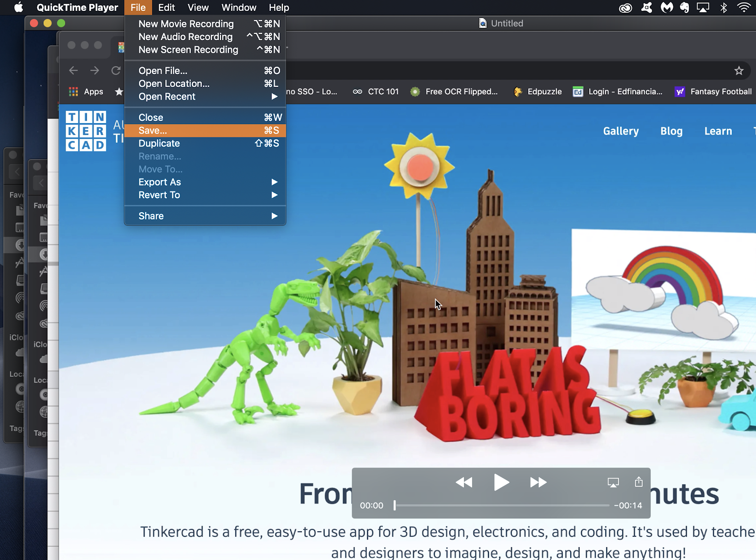
Task: Choose New Audio Recording
Action: click(x=205, y=37)
